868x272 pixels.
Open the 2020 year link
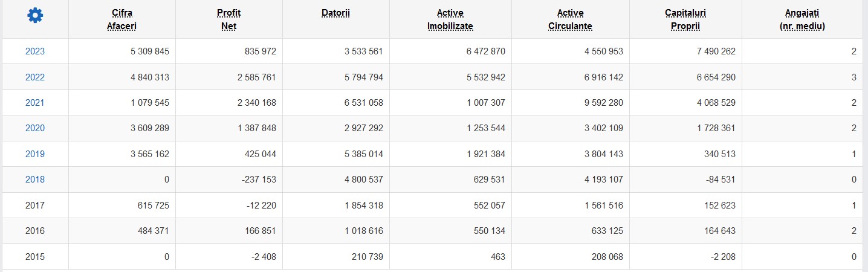35,128
